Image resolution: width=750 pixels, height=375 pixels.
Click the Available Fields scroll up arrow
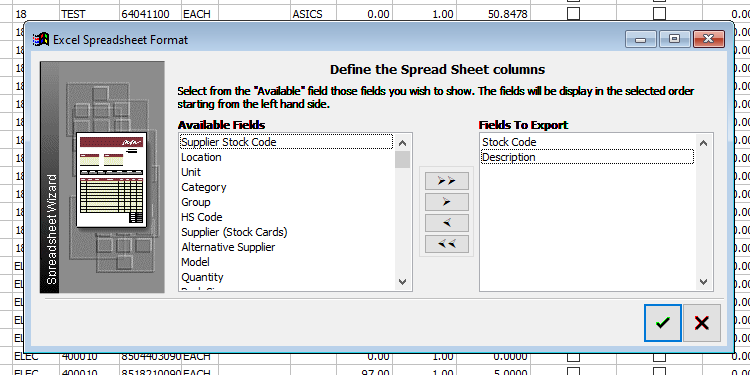coord(402,143)
